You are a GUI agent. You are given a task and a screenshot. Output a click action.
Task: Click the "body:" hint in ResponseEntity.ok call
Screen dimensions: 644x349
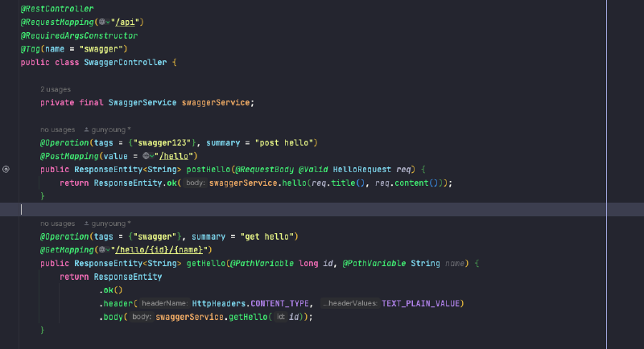tap(194, 183)
